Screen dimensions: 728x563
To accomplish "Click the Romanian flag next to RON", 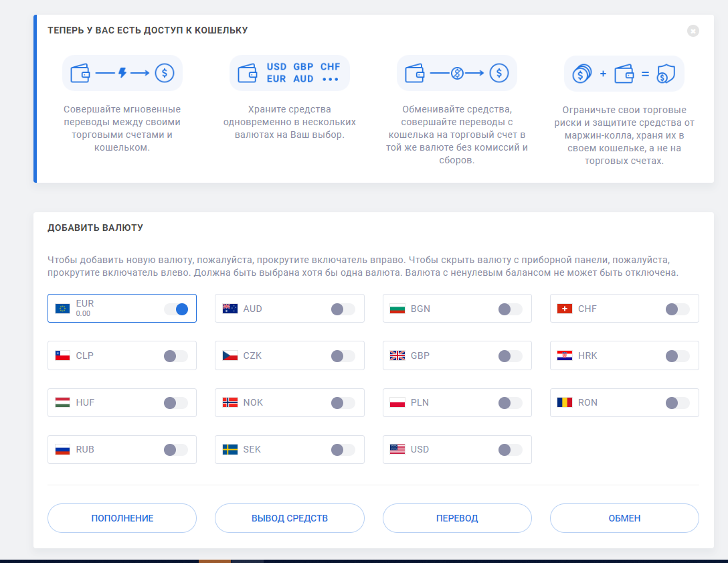I will [x=565, y=402].
